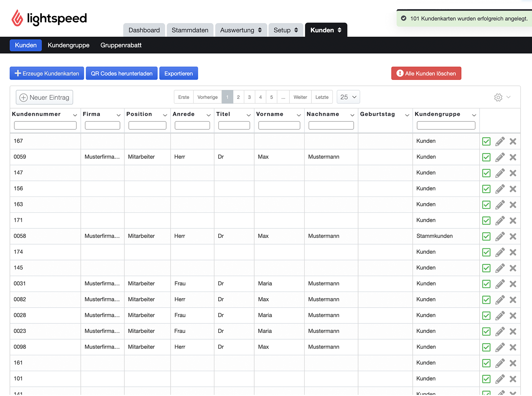The width and height of the screenshot is (532, 396).
Task: Open Kundennummer column dropdown chevron
Action: [x=75, y=115]
